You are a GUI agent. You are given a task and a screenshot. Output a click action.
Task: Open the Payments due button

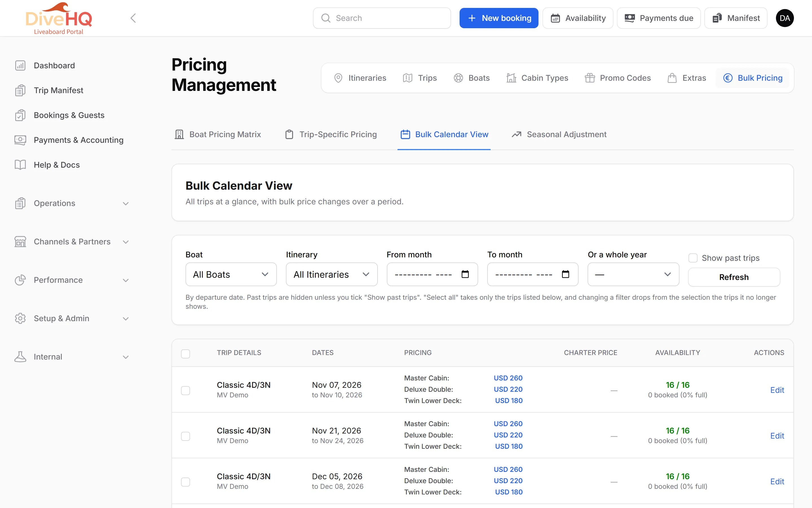pos(659,18)
